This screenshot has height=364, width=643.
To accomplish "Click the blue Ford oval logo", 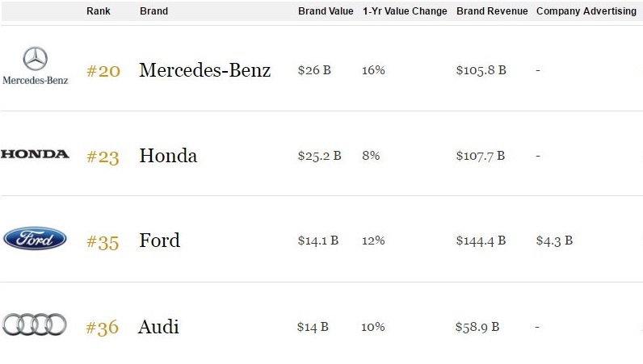I will (35, 239).
